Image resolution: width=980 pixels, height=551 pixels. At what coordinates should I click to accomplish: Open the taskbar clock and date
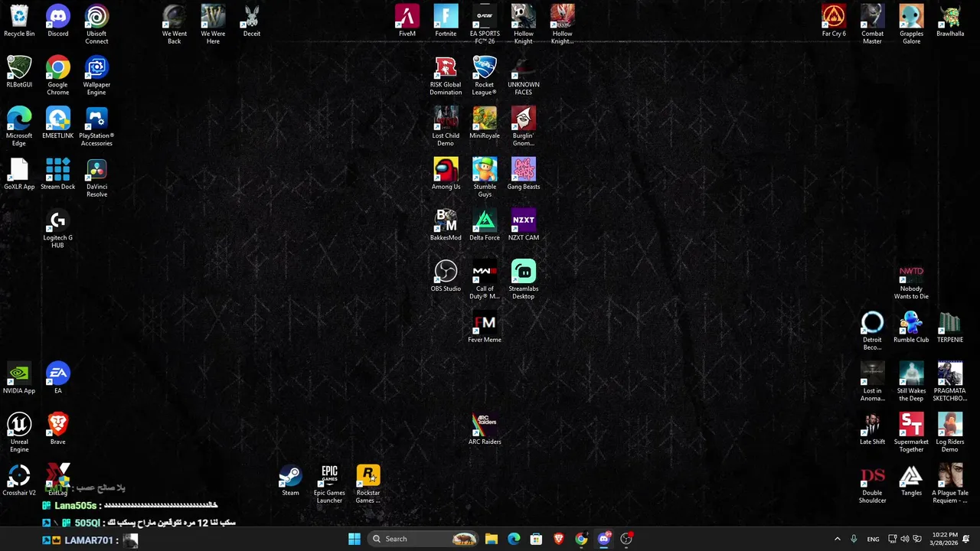945,539
